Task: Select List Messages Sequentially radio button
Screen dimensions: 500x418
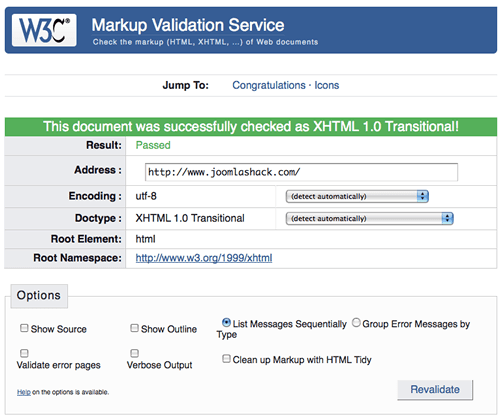Action: pos(226,323)
